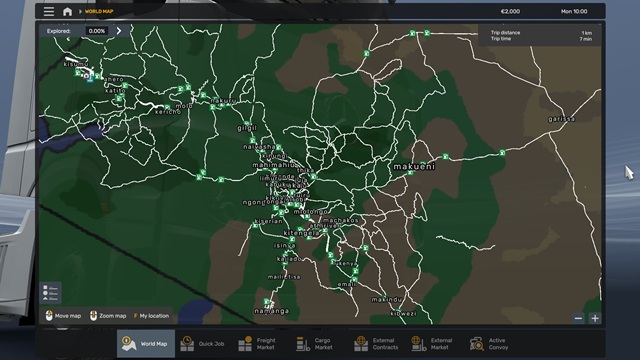This screenshot has height=360, width=640.
Task: Click the Trip distance readout
Action: click(x=541, y=33)
